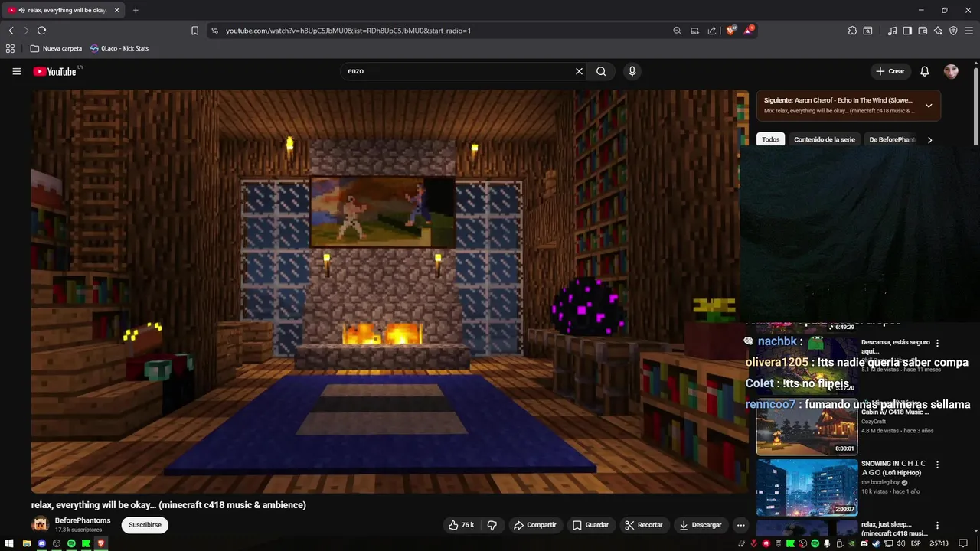Reload the page
Viewport: 980px width, 551px height.
click(x=41, y=31)
